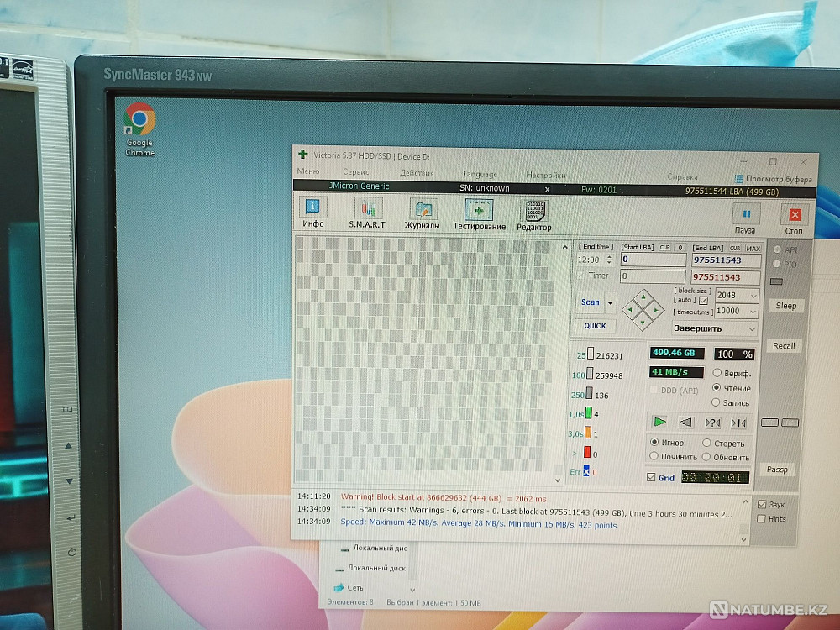Click the random seek ▶?◀ button
840x630 pixels.
click(x=712, y=423)
